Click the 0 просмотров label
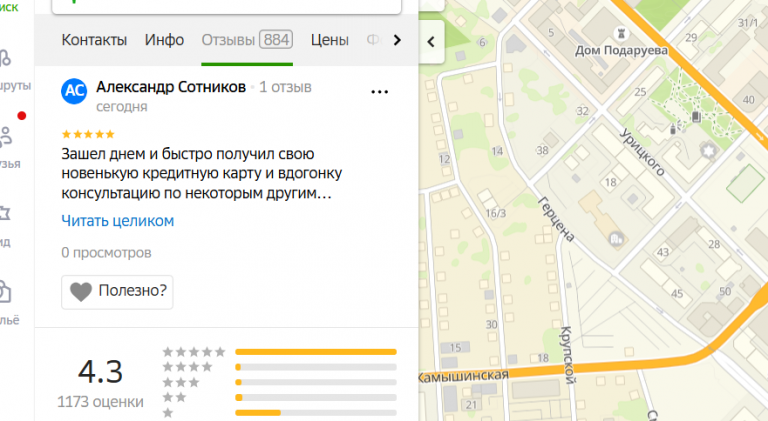768x421 pixels. (106, 253)
